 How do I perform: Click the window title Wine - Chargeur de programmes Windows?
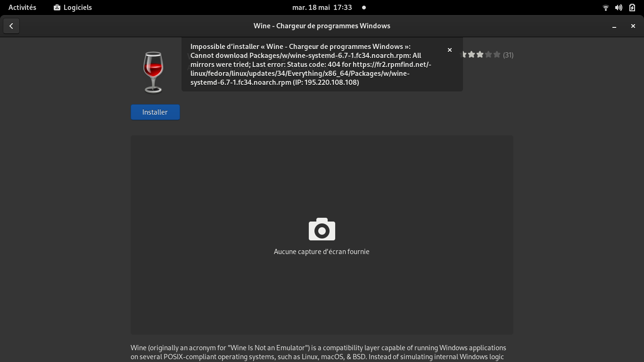322,26
